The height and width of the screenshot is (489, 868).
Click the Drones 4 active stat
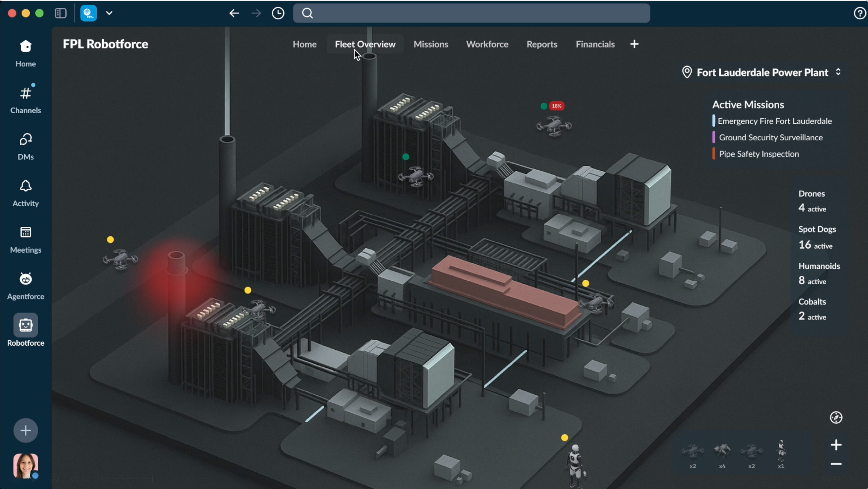(x=812, y=201)
